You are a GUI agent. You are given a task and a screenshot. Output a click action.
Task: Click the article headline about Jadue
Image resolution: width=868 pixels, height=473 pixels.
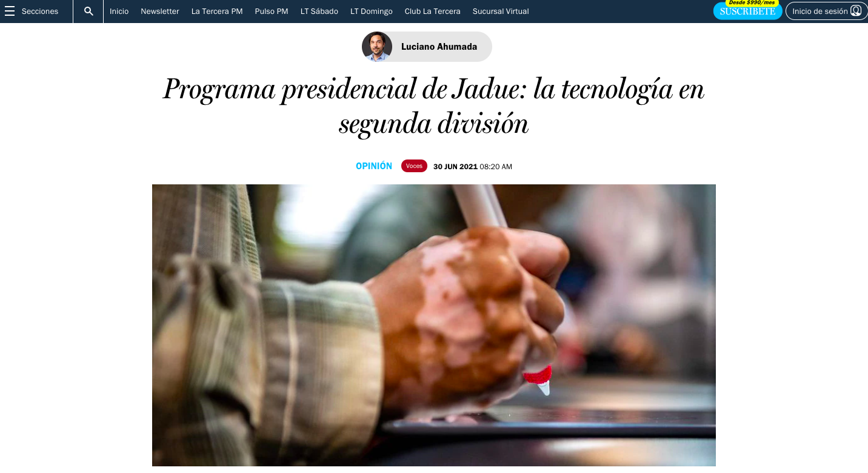pos(434,106)
